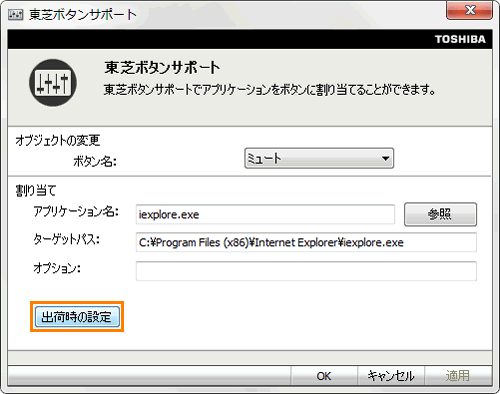Viewport: 500px width, 394px height.
Task: Click the 適用 apply button
Action: point(458,376)
